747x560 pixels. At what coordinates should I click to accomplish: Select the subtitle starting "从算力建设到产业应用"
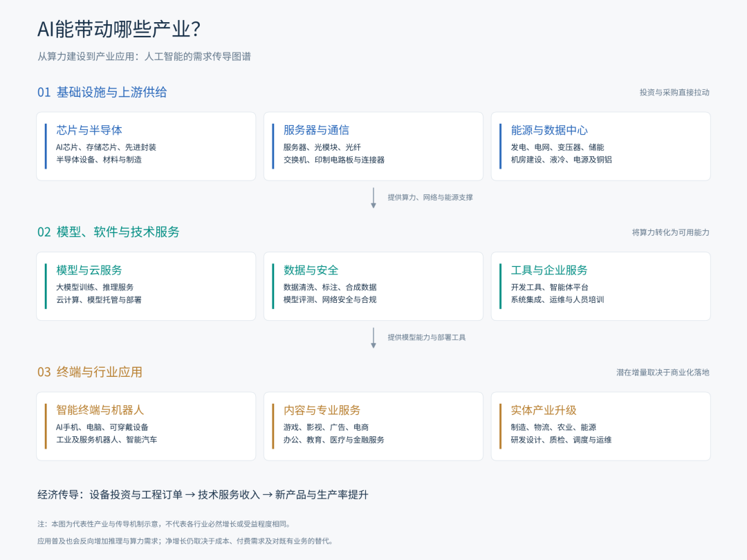coord(144,57)
